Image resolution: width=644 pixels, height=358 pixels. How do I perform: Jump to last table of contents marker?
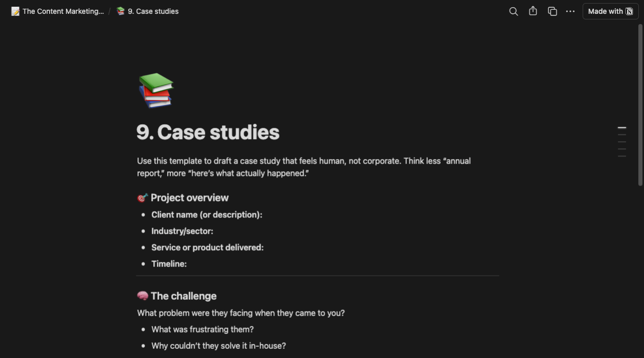coord(622,156)
